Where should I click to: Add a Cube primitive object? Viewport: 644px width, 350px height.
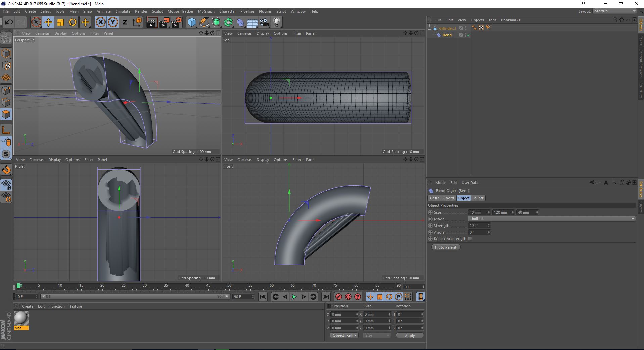192,22
